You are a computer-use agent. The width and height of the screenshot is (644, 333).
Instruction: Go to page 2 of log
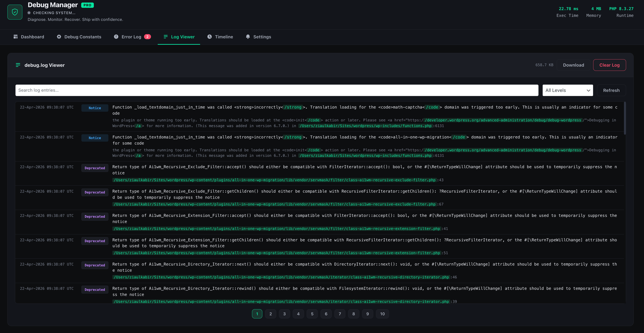click(x=271, y=314)
